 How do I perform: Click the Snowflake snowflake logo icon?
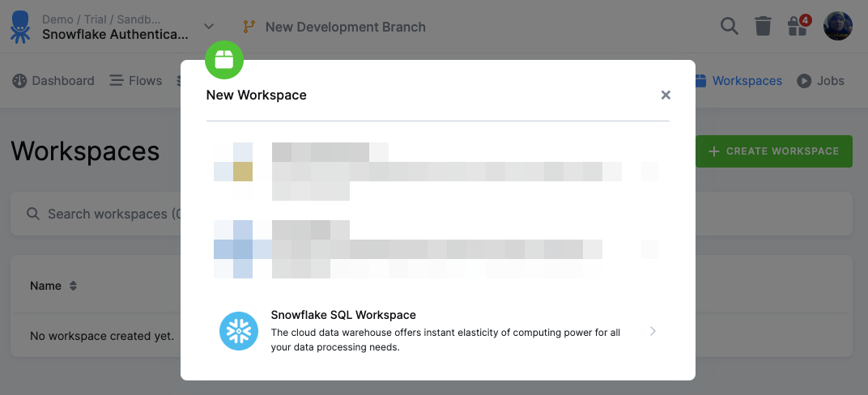point(239,331)
